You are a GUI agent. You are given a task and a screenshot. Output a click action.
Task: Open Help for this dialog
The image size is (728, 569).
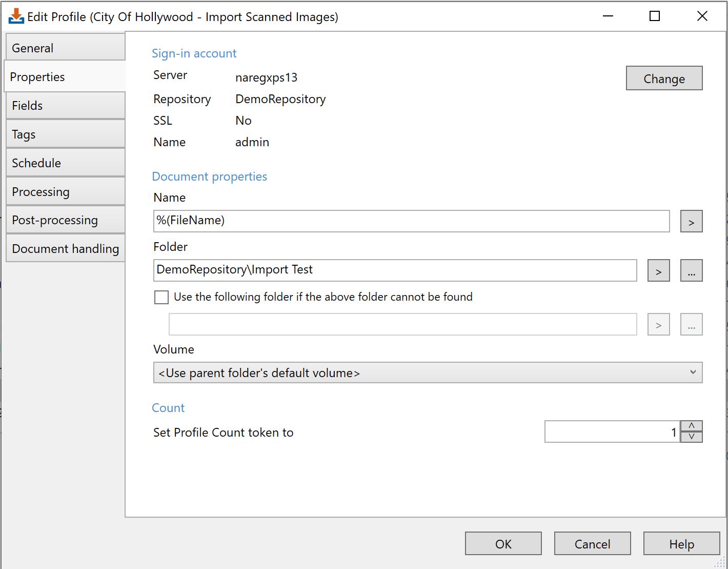(681, 544)
